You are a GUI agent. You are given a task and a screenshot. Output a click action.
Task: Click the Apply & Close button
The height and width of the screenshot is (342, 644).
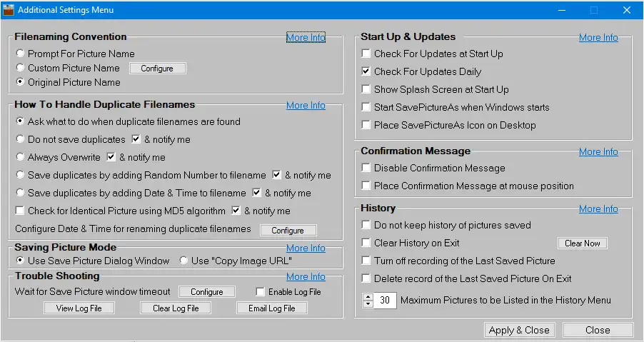point(518,330)
